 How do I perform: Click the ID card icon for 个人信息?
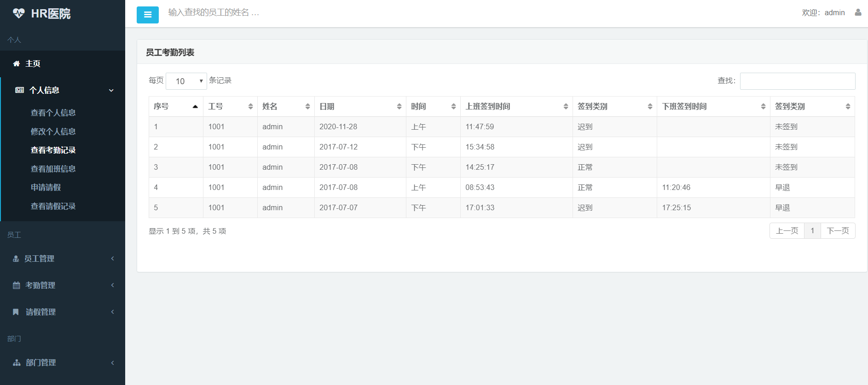19,90
